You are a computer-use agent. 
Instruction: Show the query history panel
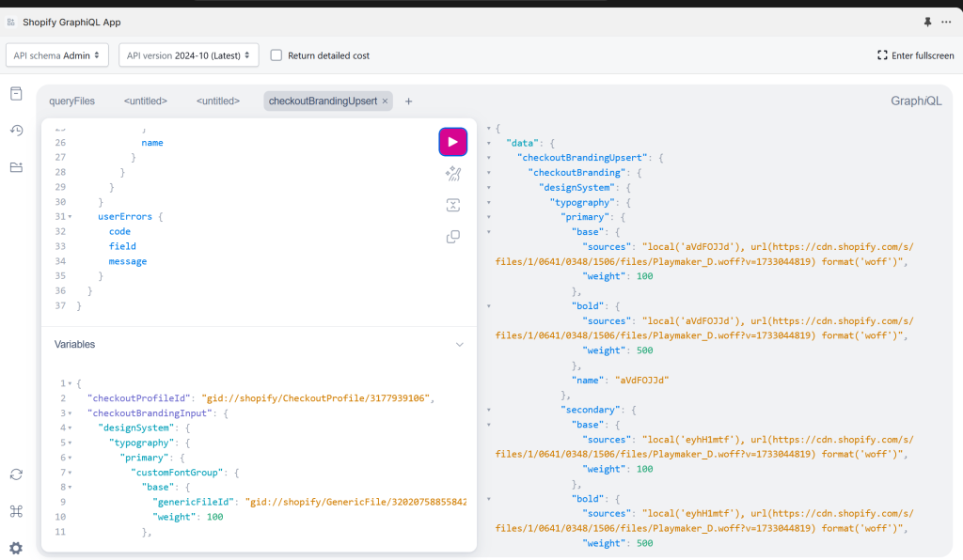coord(16,131)
